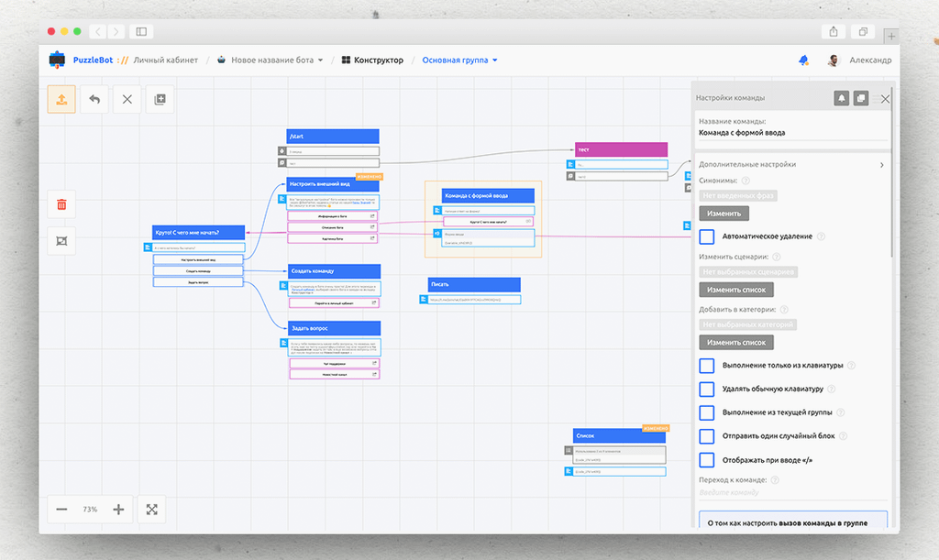Viewport: 939px width, 560px height.
Task: Click the selection frame icon below trash
Action: pos(61,241)
